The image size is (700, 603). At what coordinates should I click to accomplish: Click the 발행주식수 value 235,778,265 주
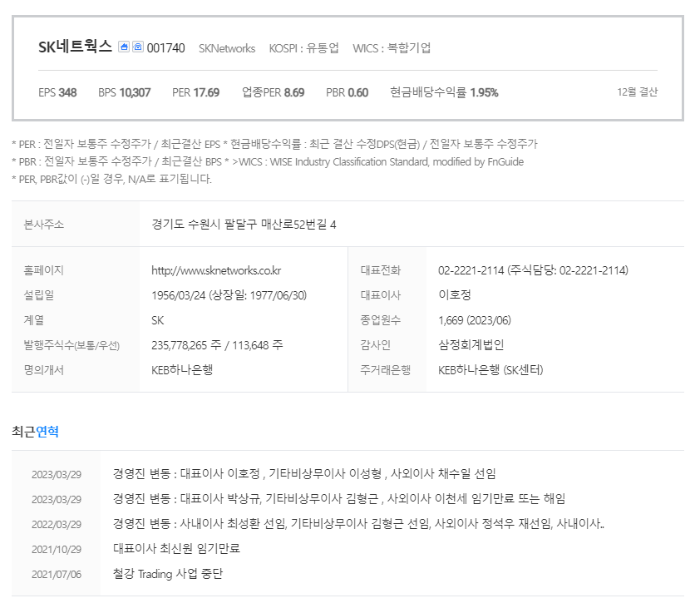point(186,345)
